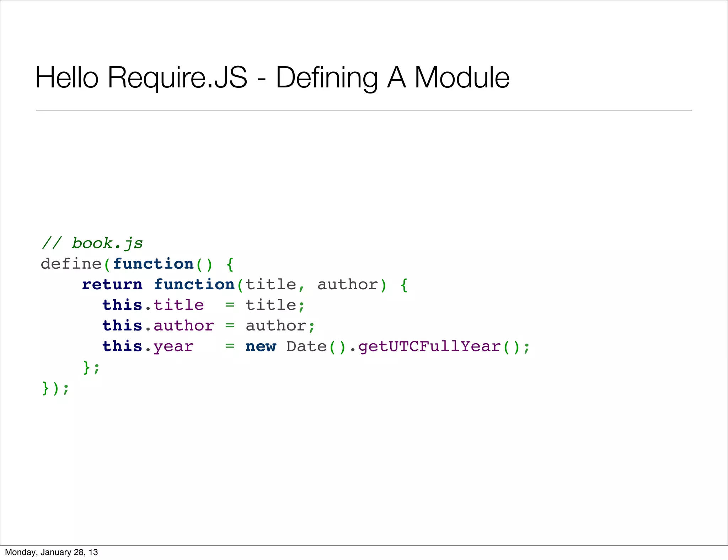Click the 'Monday, January 28, 13' date footer
Image resolution: width=728 pixels, height=560 pixels.
(x=52, y=552)
